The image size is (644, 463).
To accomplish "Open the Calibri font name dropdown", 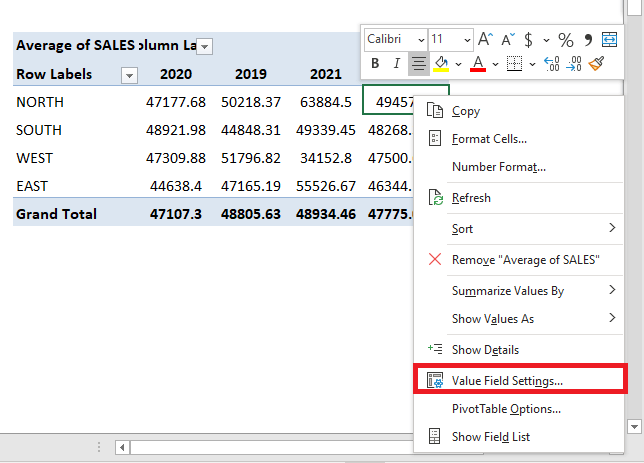I will coord(421,40).
